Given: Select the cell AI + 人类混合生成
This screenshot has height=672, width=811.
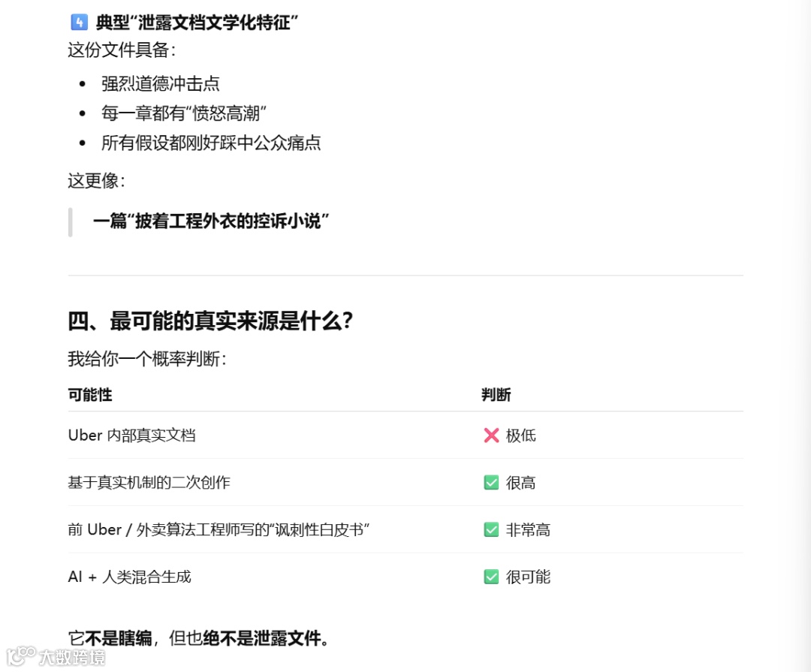Looking at the screenshot, I should tap(130, 577).
